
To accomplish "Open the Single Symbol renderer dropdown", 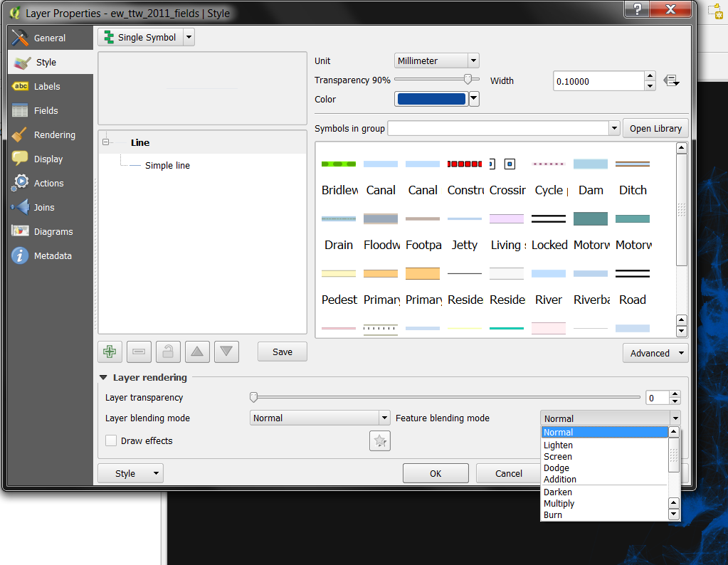I will [146, 37].
